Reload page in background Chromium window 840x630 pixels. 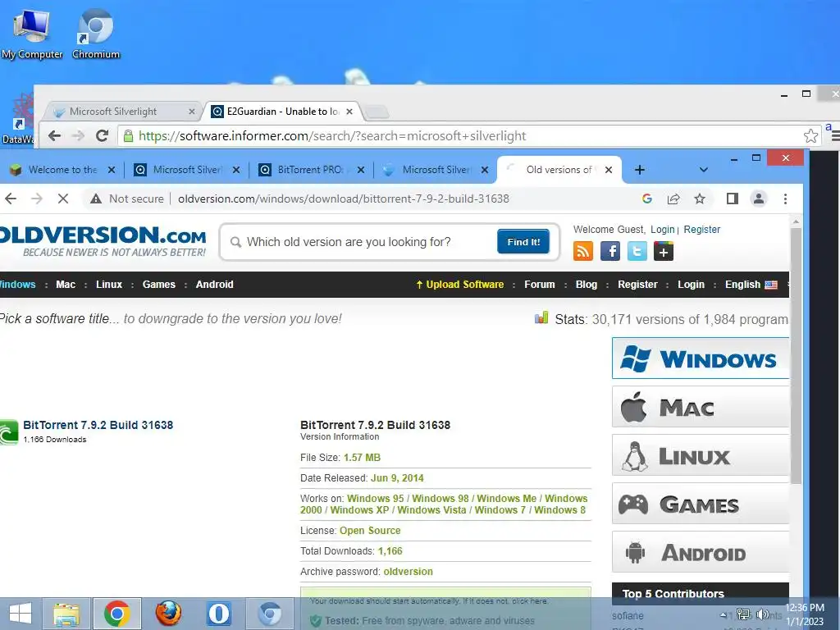(x=102, y=135)
